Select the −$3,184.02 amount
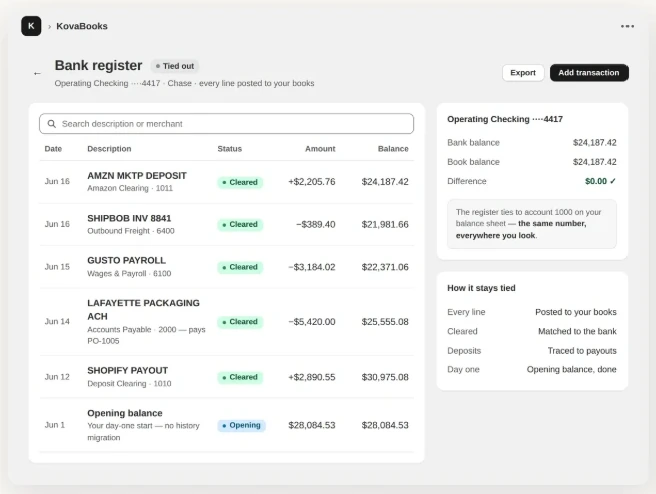Image resolution: width=656 pixels, height=494 pixels. tap(312, 267)
